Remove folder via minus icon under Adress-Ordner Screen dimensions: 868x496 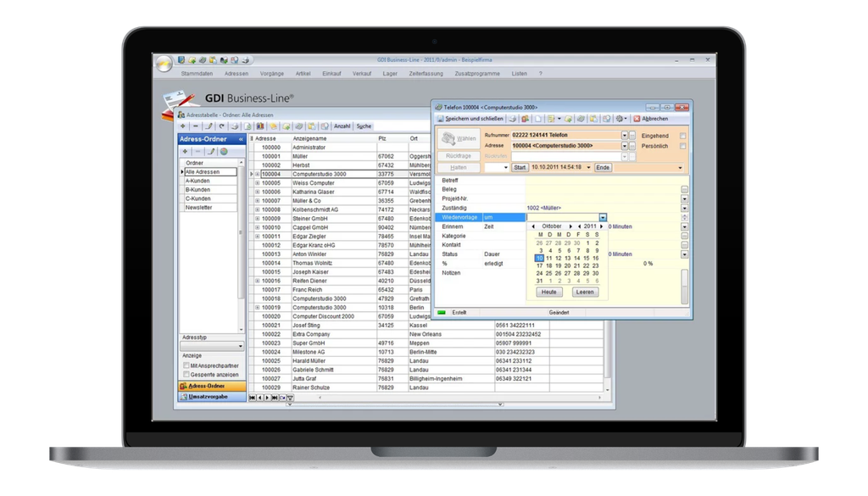pos(198,151)
